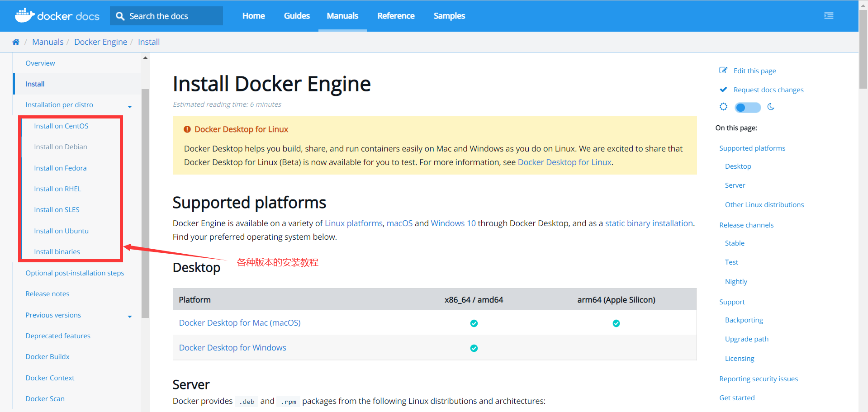This screenshot has height=412, width=868.
Task: Click the Docker Engine breadcrumb link
Action: [x=101, y=42]
